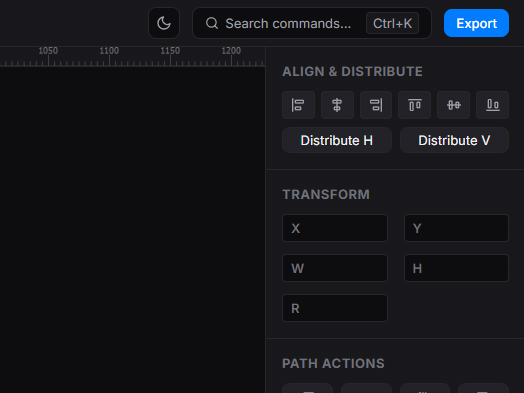Align objects to vertical middle
The height and width of the screenshot is (393, 524).
(x=453, y=105)
